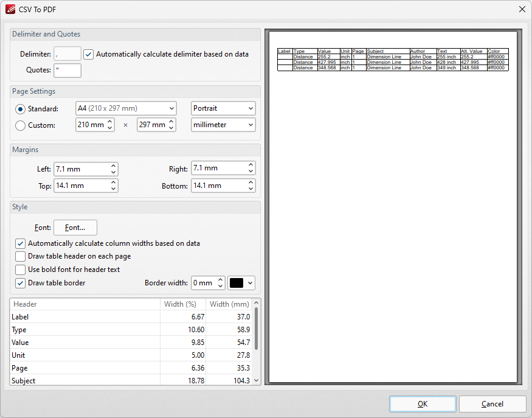The width and height of the screenshot is (532, 418).
Task: Open the Font... button dialog
Action: (75, 228)
